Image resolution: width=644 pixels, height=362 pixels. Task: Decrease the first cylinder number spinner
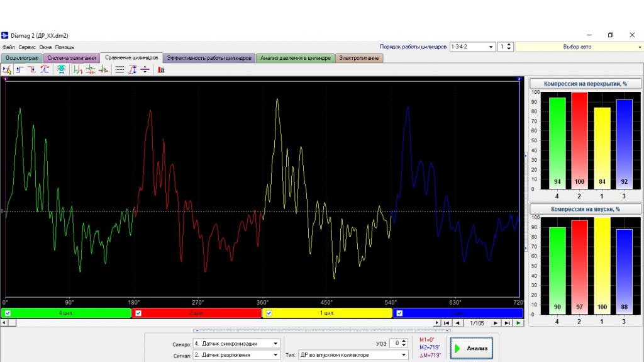pos(509,49)
